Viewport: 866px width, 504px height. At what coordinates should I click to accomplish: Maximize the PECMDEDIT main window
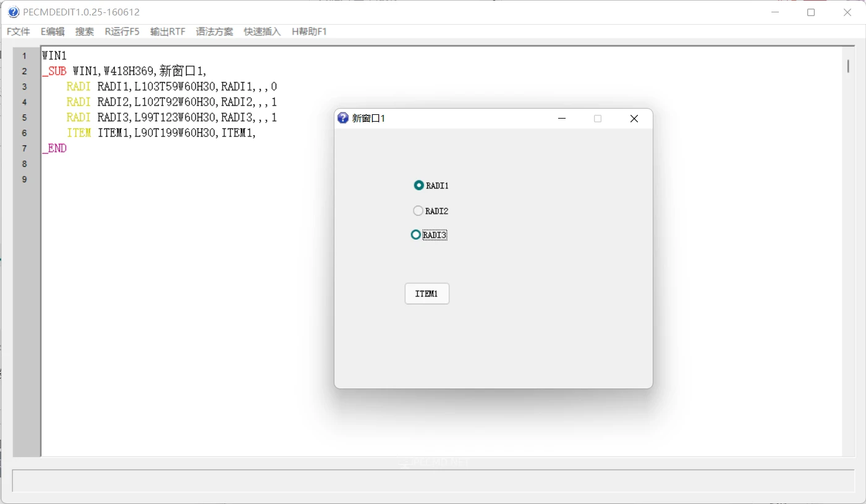click(x=811, y=12)
